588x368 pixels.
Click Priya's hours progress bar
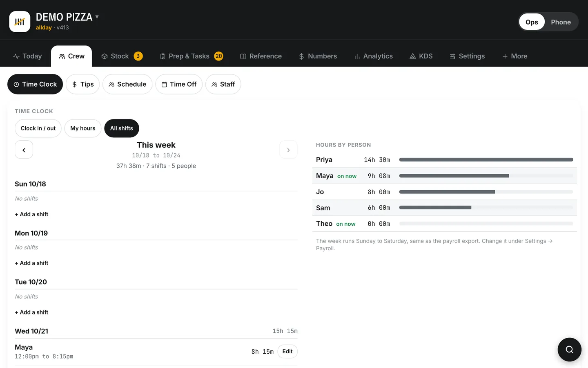click(486, 159)
